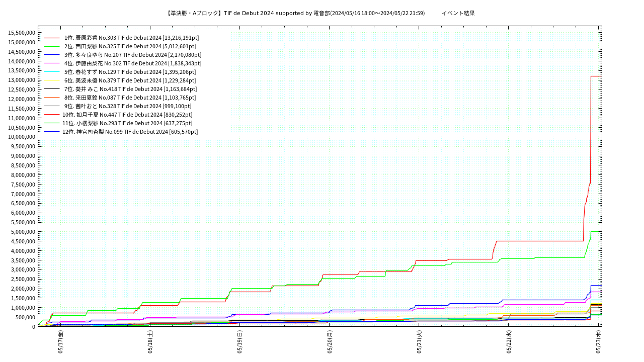Click the 05/22(水) x-axis date label
Screen dimensions: 644x362
tap(509, 342)
